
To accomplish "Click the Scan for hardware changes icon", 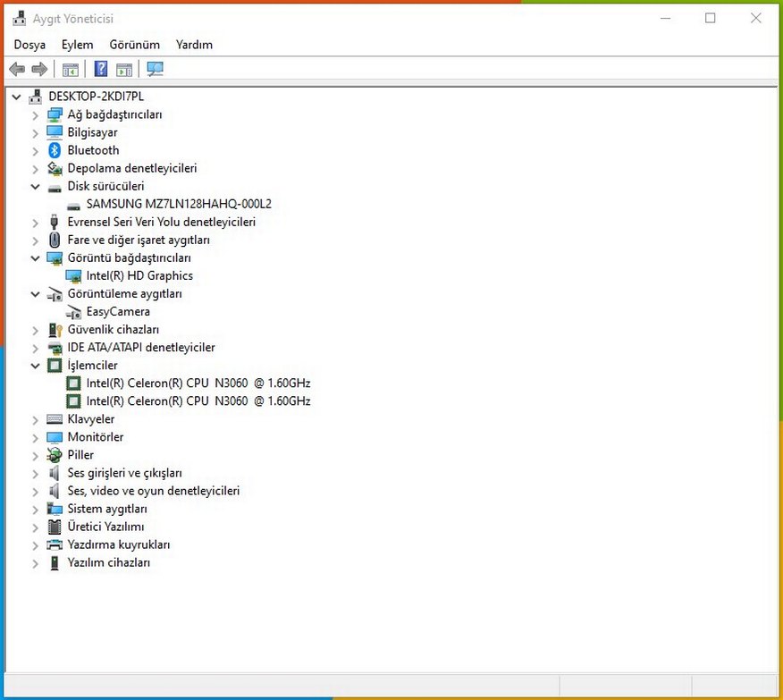I will (x=154, y=69).
